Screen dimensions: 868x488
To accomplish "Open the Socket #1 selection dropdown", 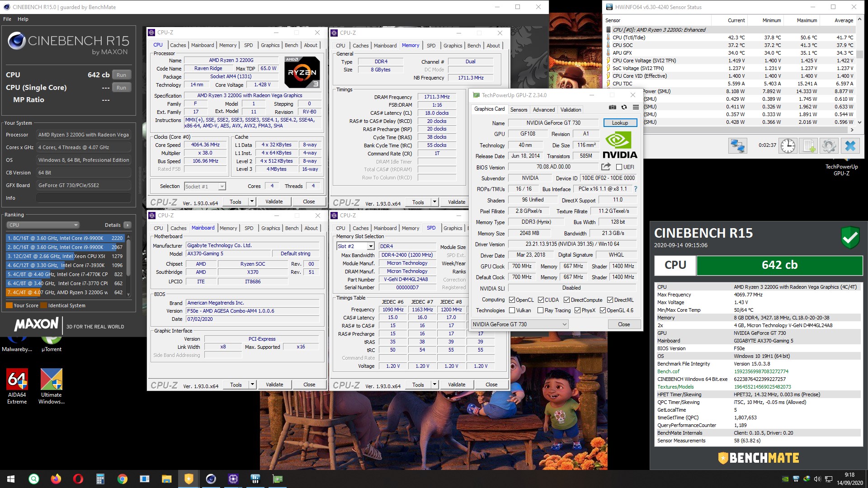I will tap(205, 187).
